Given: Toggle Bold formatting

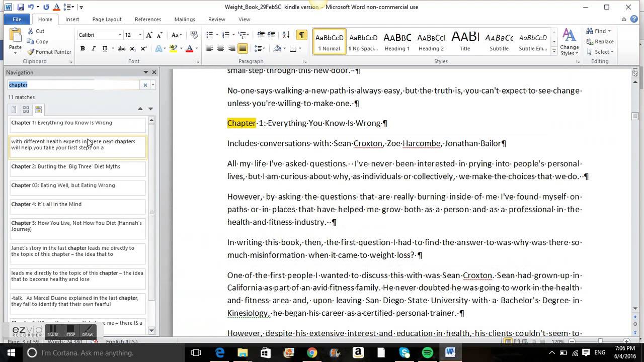Looking at the screenshot, I should pyautogui.click(x=83, y=49).
